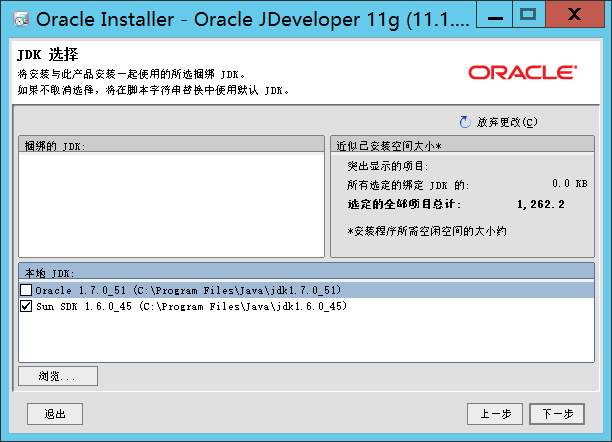Maximize the Oracle Installer window
612x442 pixels.
[x=528, y=14]
